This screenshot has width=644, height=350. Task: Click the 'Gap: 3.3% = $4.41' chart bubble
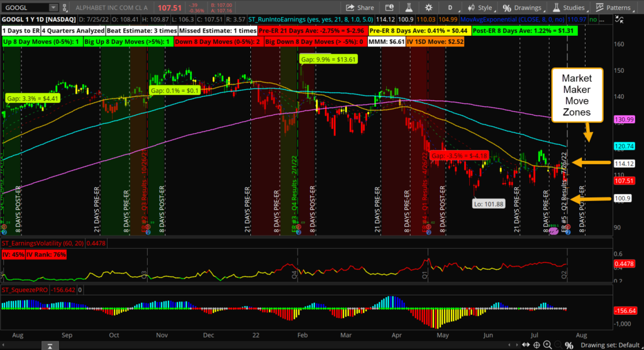(33, 99)
